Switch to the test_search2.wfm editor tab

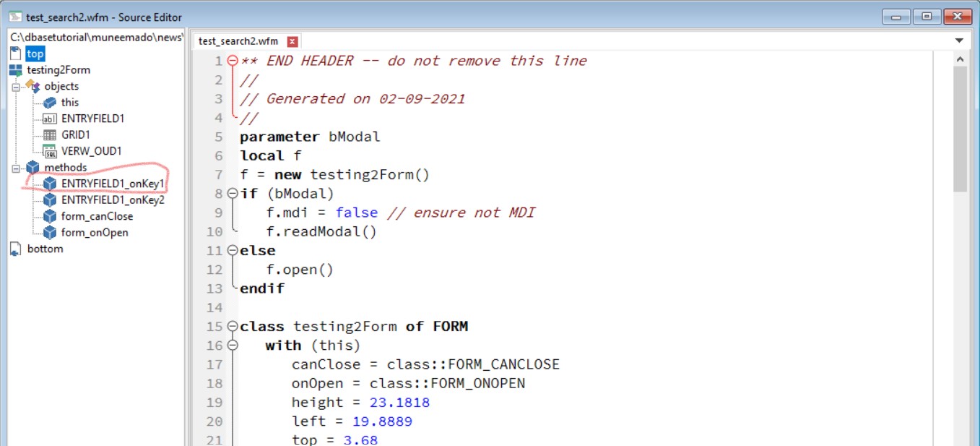(238, 41)
